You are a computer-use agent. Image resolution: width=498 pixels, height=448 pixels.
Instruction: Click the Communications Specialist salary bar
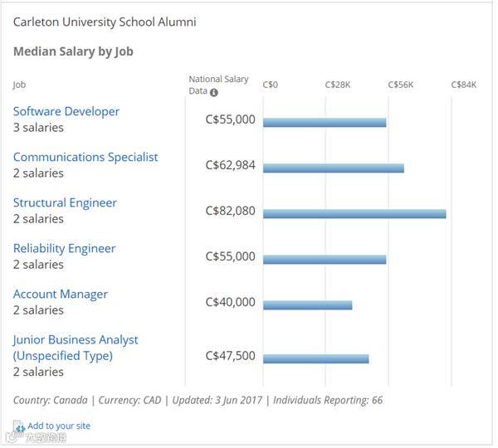pyautogui.click(x=334, y=168)
